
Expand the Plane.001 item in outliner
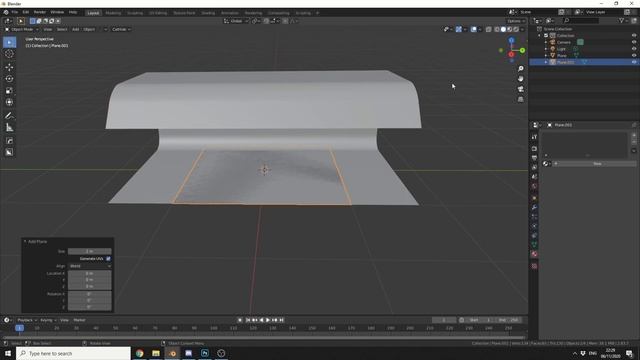coord(546,62)
